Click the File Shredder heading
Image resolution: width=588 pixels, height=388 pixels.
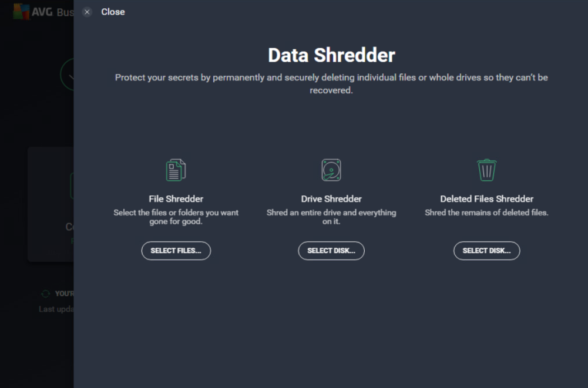tap(176, 198)
